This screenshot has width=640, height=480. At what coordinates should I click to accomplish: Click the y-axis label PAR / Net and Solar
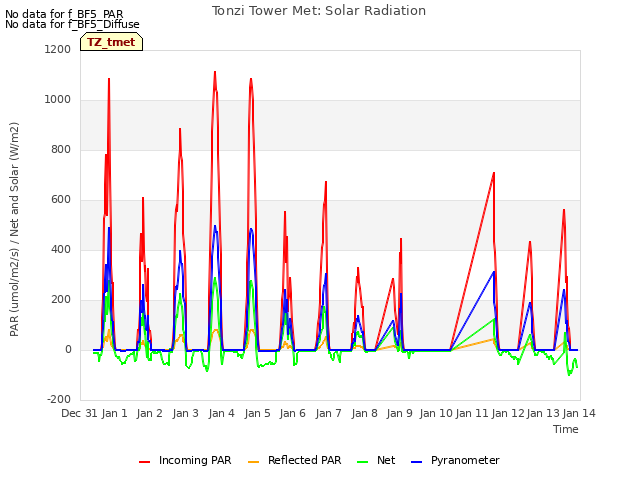(x=14, y=229)
